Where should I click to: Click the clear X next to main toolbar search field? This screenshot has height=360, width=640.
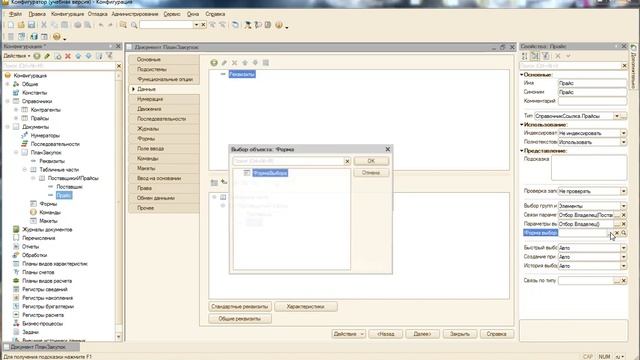pyautogui.click(x=203, y=25)
